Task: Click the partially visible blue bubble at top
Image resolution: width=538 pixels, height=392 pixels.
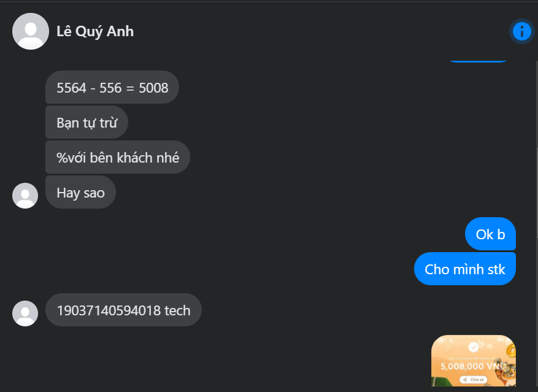Action: 479,58
